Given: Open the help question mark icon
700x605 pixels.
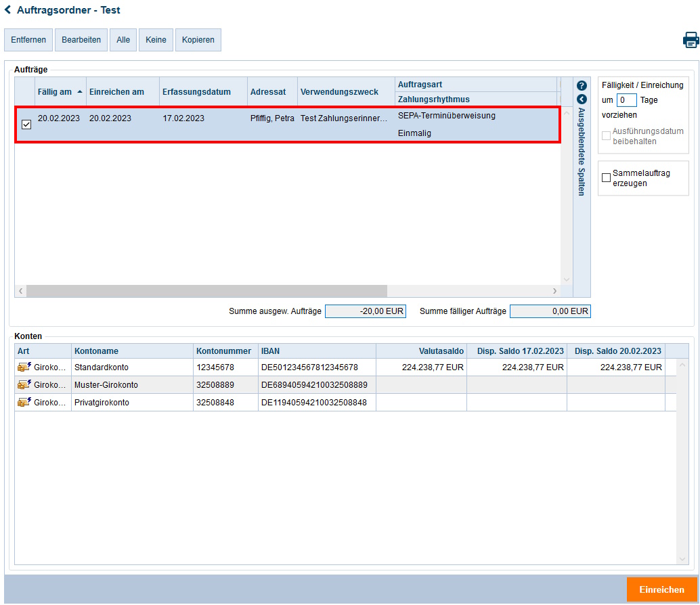Looking at the screenshot, I should (x=581, y=86).
